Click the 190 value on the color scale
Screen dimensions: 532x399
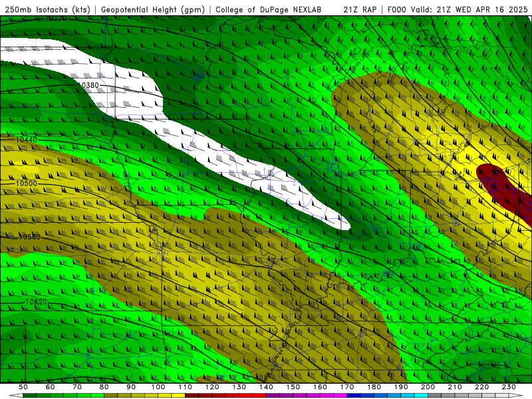[401, 387]
